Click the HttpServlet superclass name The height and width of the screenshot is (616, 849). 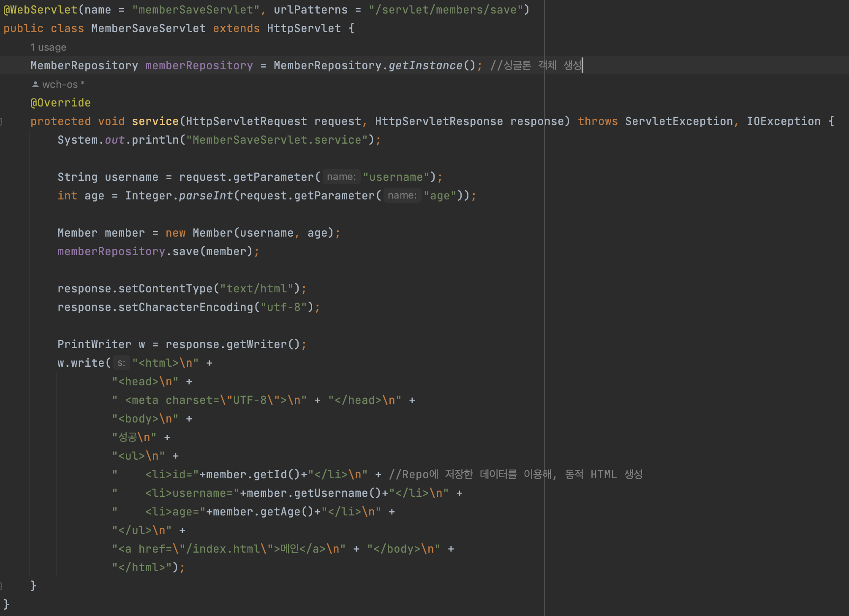[x=304, y=28]
